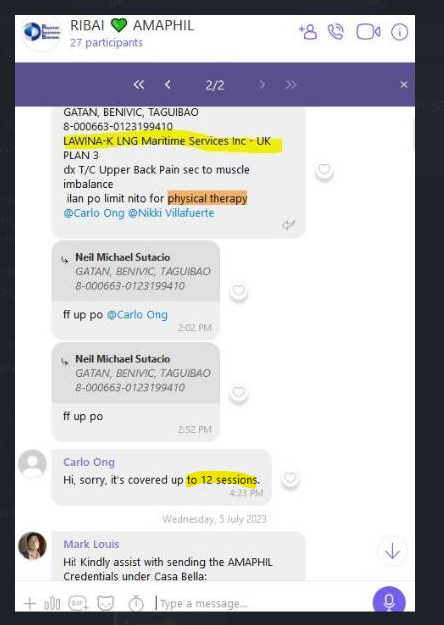Start a voice call in group
This screenshot has height=625, width=444.
336,32
